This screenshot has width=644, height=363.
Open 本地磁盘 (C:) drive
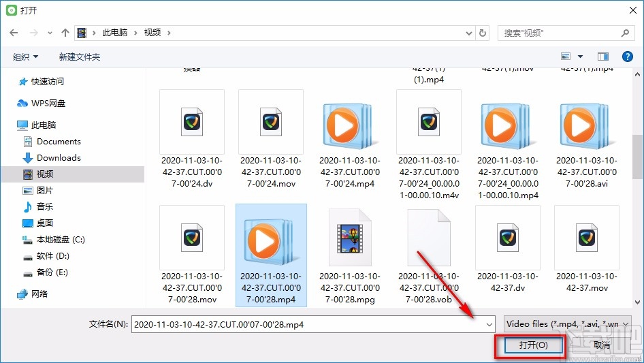coord(54,240)
